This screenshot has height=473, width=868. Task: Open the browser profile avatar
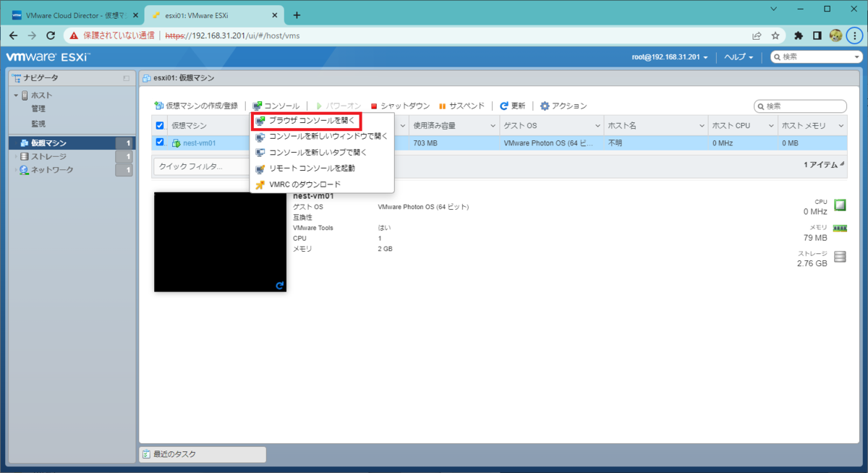tap(835, 35)
